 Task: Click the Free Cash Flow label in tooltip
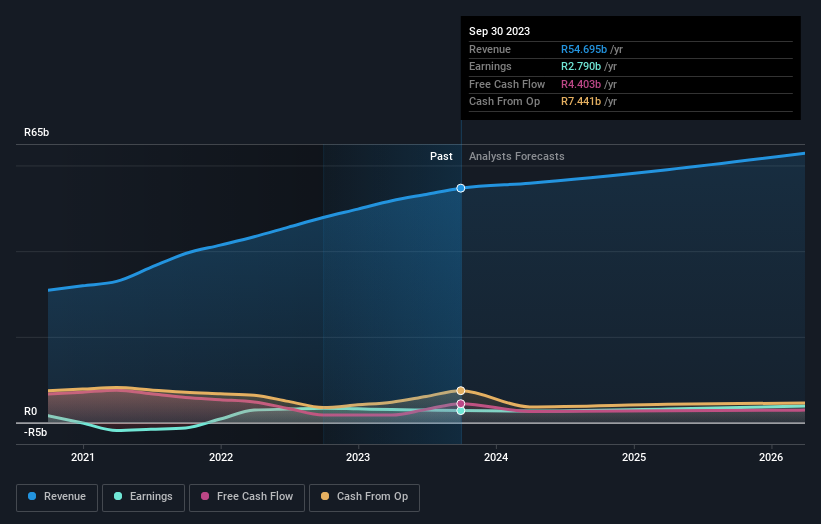coord(507,84)
